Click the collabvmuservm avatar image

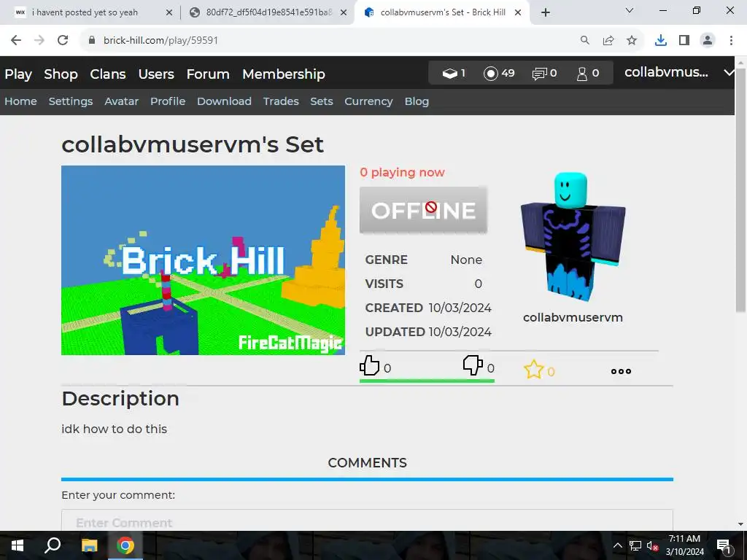pyautogui.click(x=573, y=237)
